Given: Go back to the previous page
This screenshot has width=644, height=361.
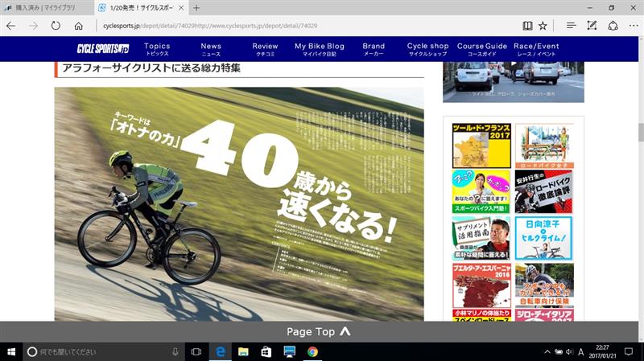Looking at the screenshot, I should [x=11, y=26].
